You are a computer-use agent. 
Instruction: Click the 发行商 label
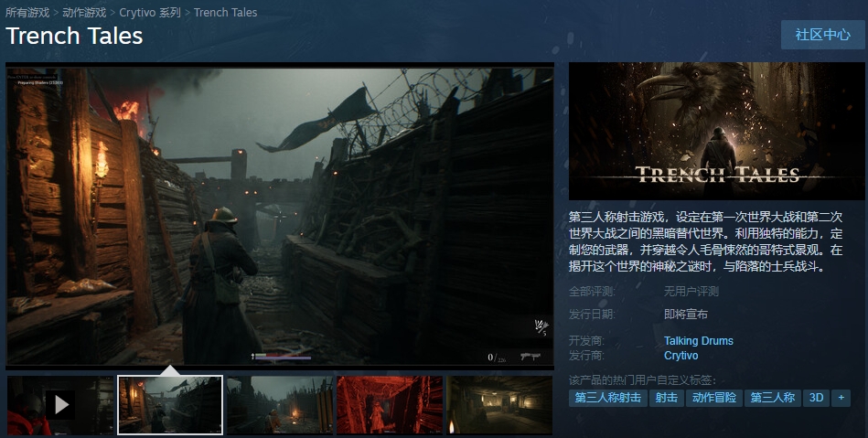pos(586,356)
